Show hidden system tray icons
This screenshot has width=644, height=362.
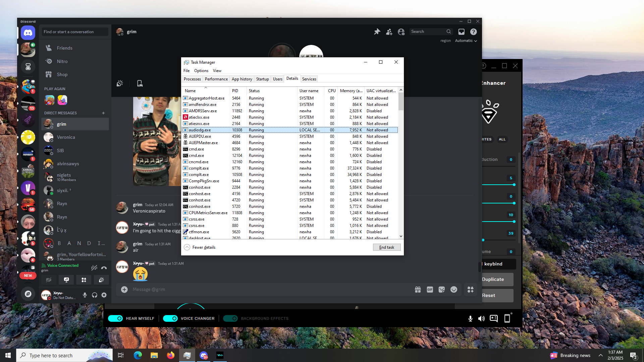tap(601, 355)
